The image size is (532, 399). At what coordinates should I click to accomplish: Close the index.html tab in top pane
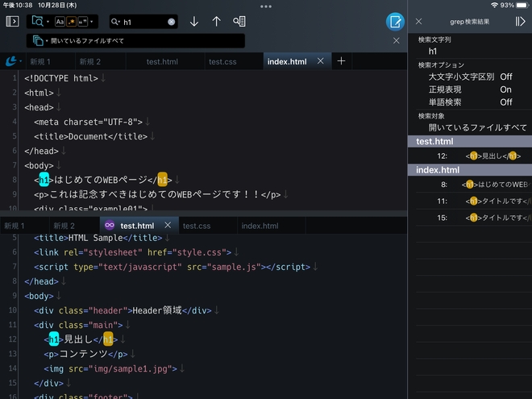pyautogui.click(x=320, y=61)
